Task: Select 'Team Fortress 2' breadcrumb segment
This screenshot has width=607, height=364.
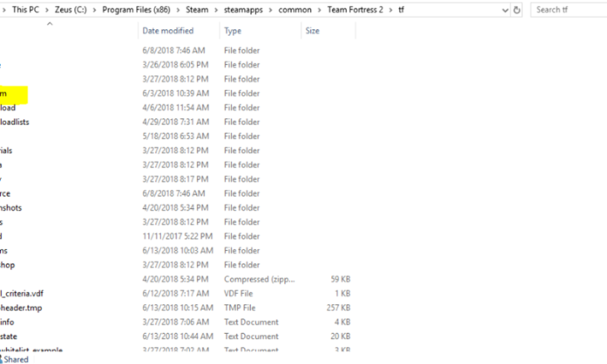Action: tap(355, 10)
